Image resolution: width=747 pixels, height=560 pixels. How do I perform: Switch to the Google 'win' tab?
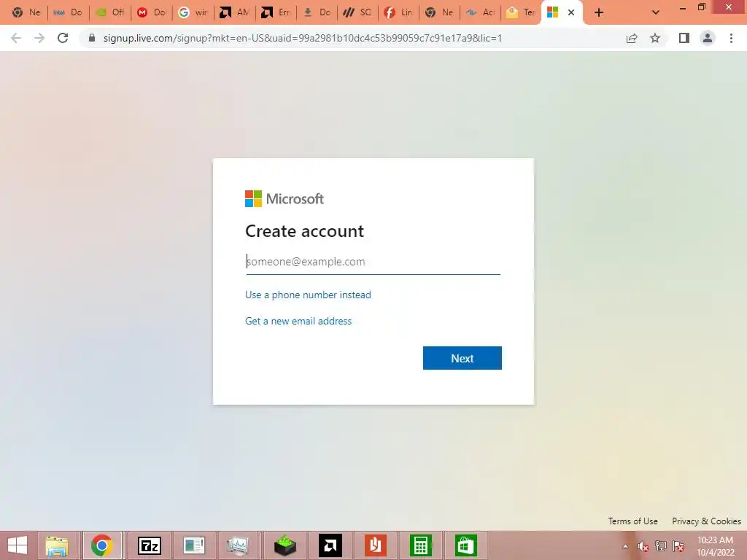(x=193, y=12)
